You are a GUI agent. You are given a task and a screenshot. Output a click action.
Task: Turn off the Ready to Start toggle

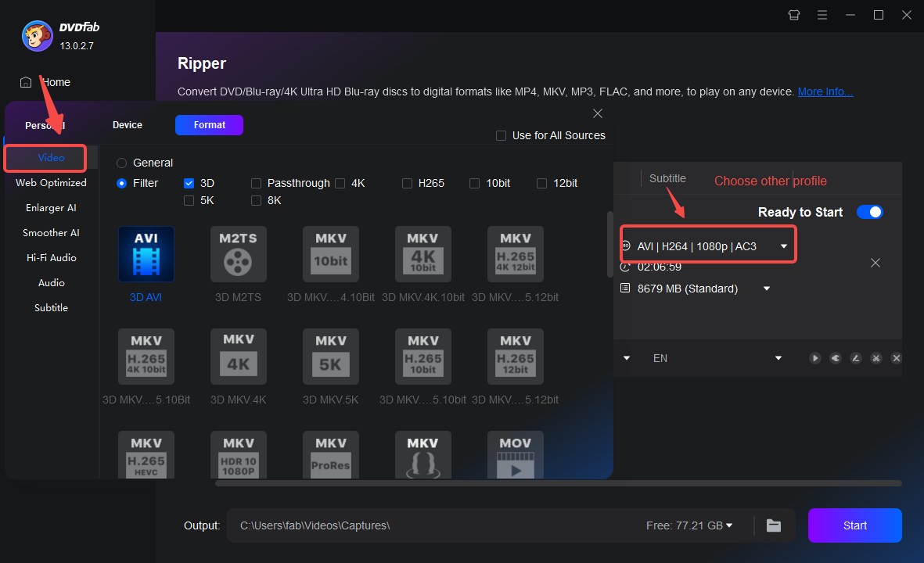(869, 212)
